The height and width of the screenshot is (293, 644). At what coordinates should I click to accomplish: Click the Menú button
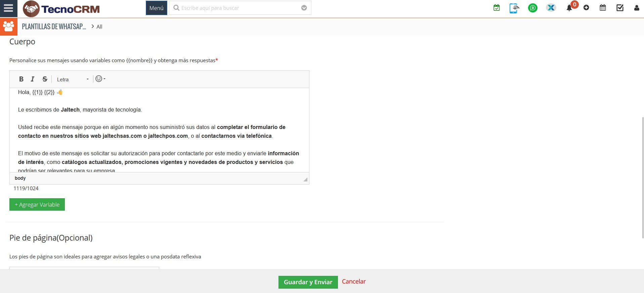coord(156,8)
